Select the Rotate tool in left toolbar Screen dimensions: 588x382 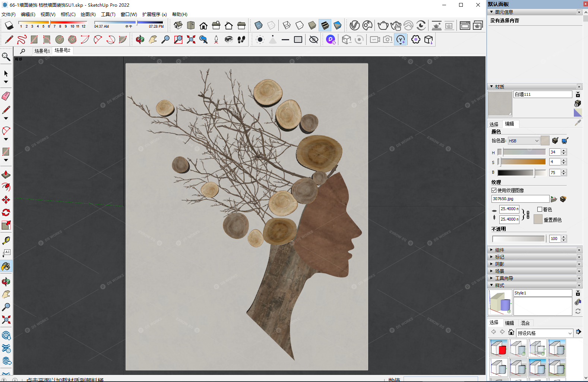[x=6, y=212]
